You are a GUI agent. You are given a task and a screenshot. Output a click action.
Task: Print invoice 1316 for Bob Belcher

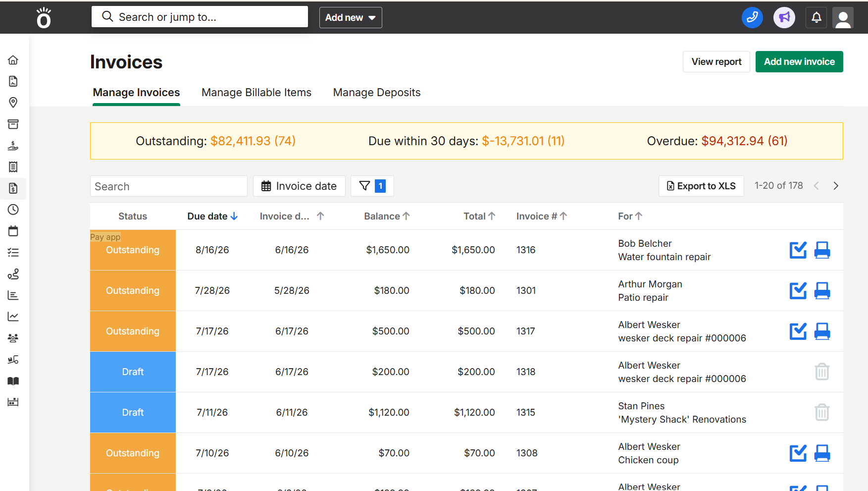[822, 250]
